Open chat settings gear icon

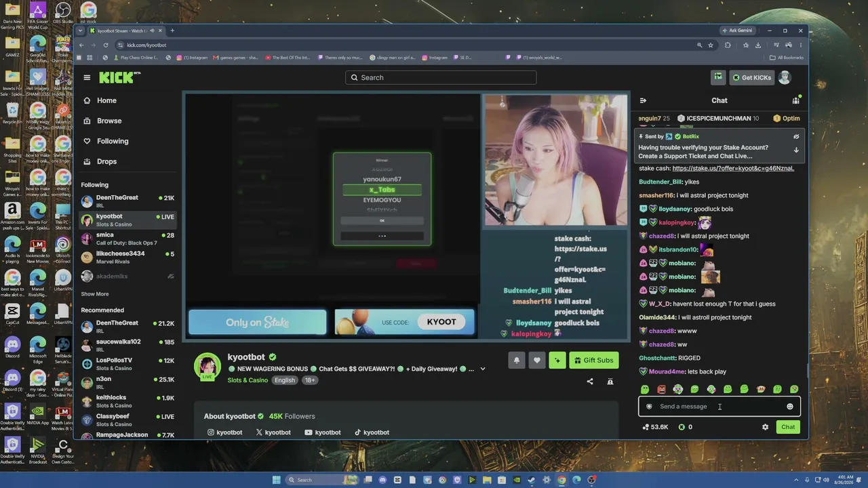point(766,427)
